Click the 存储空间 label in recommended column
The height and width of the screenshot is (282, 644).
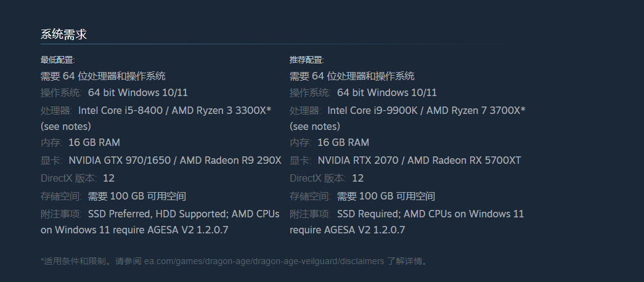(x=311, y=196)
